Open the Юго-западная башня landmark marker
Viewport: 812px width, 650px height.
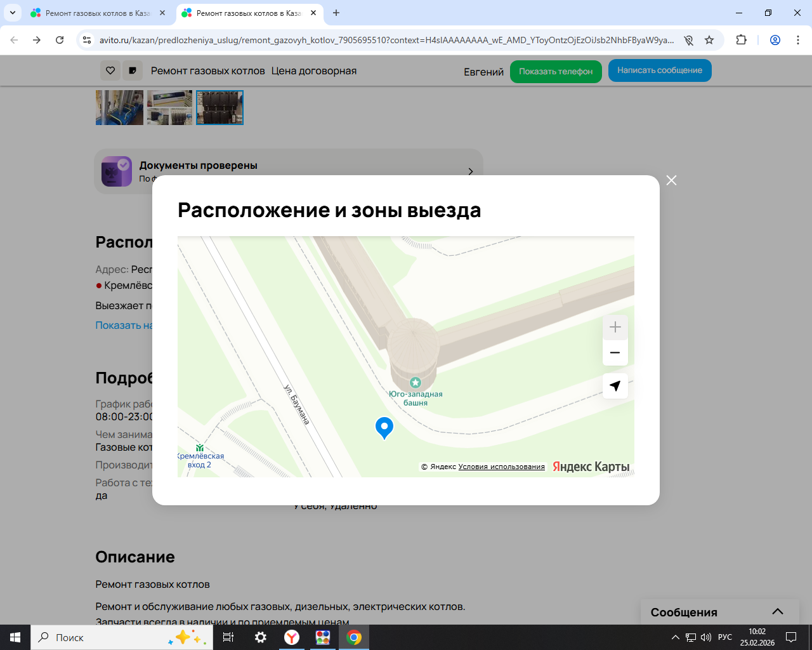tap(416, 383)
